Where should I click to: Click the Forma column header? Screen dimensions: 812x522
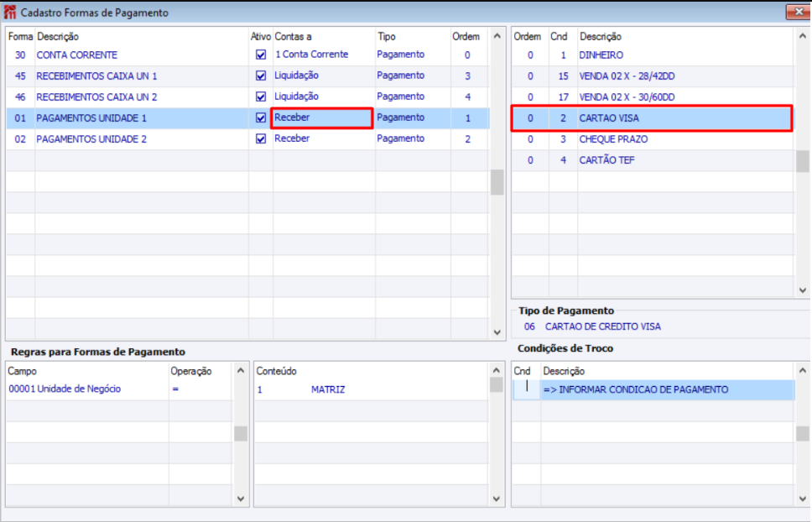[21, 37]
